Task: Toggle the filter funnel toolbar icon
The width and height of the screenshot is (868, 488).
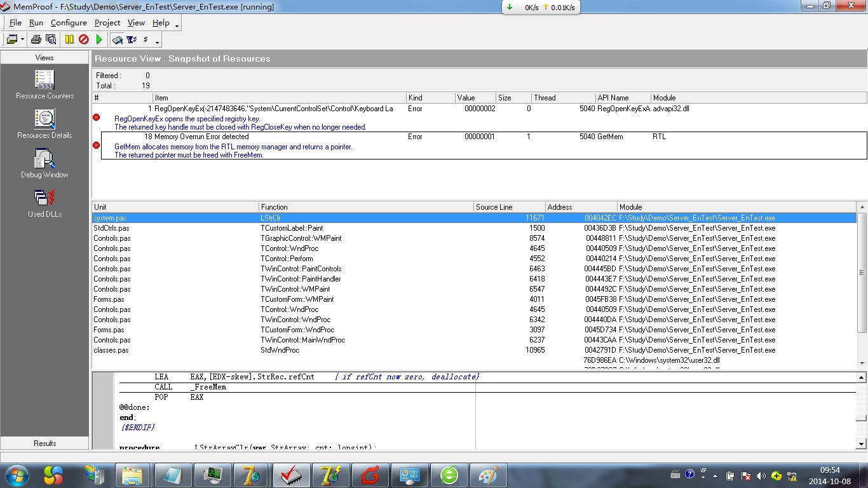Action: [132, 39]
